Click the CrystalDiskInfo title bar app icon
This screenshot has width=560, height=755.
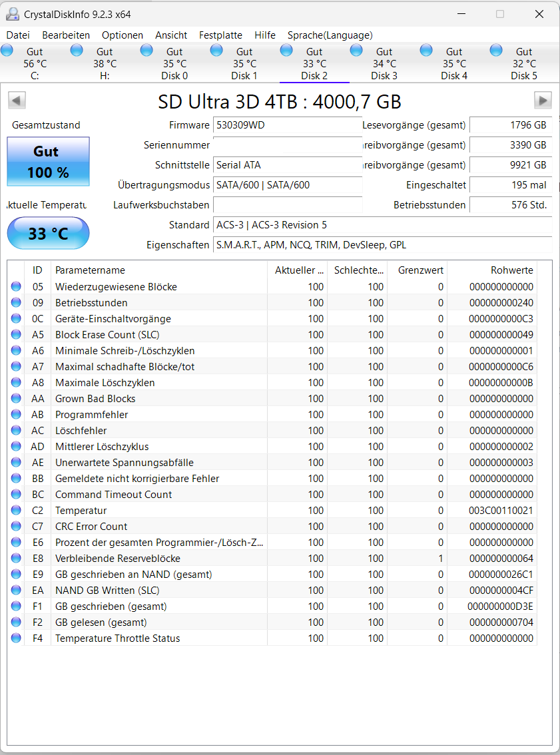click(x=13, y=15)
